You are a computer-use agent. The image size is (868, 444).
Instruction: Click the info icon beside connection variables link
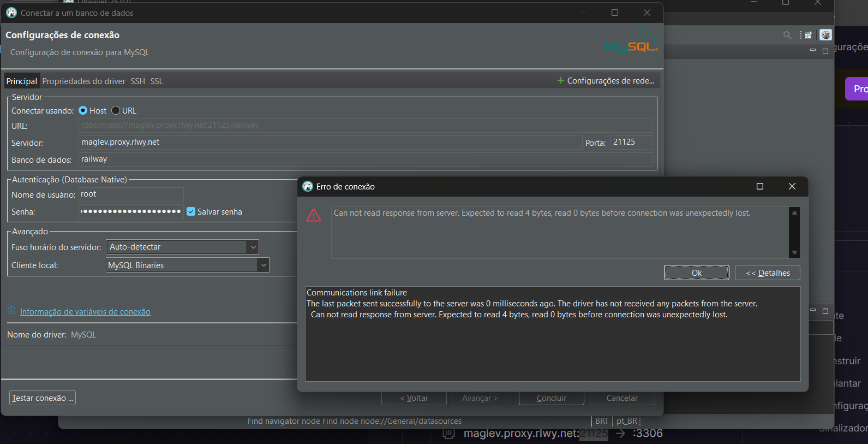(x=11, y=311)
